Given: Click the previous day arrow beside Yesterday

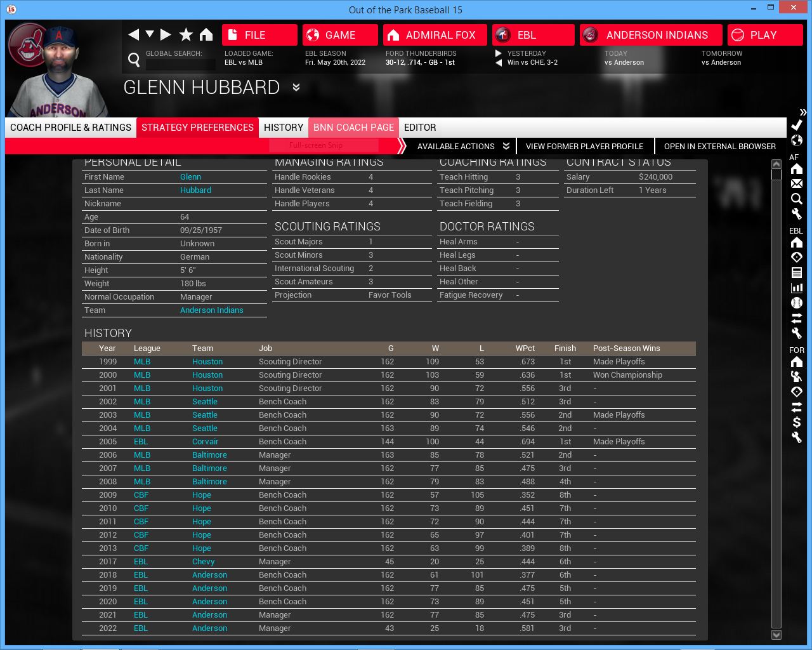Looking at the screenshot, I should click(x=499, y=63).
